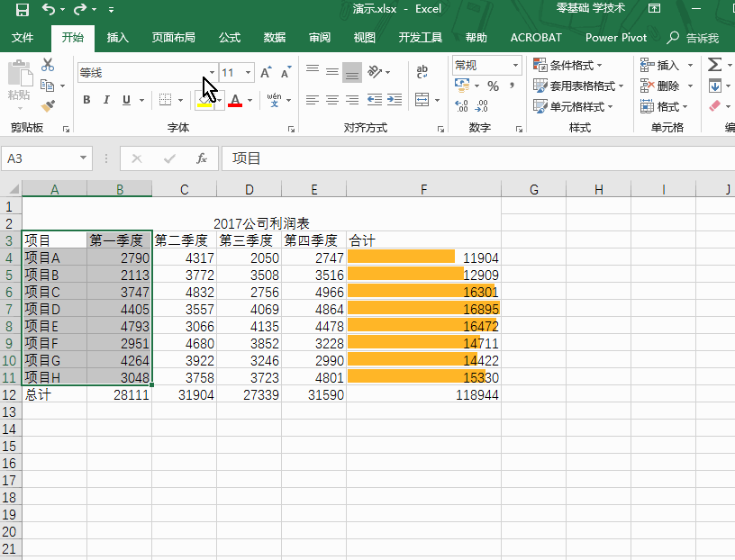Insert a function with fx button

click(x=202, y=158)
